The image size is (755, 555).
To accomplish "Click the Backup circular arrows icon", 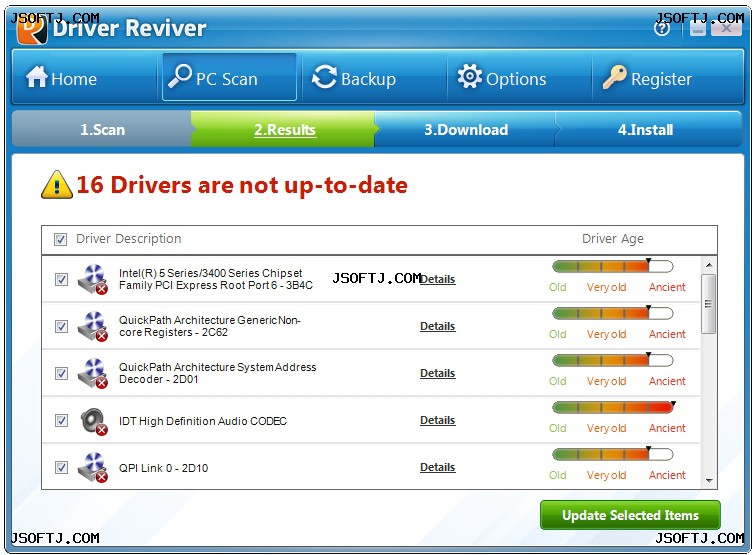I will click(325, 77).
